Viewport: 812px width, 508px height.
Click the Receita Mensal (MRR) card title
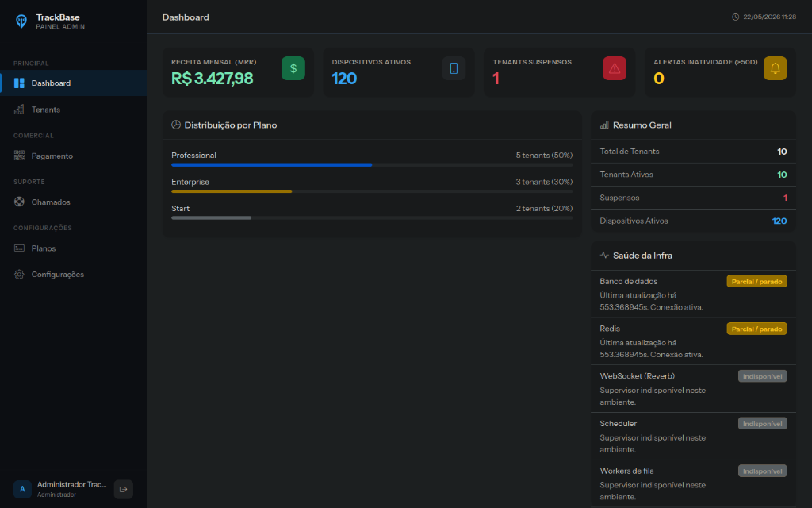click(214, 62)
